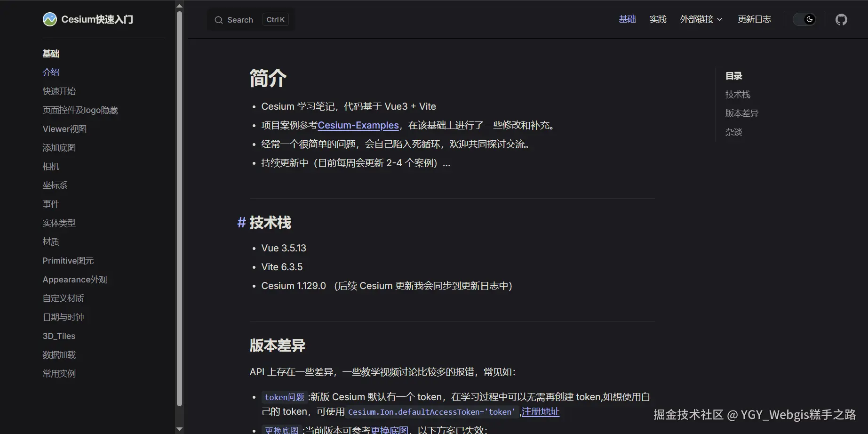Open the 相机 sidebar page
868x434 pixels.
click(x=51, y=166)
